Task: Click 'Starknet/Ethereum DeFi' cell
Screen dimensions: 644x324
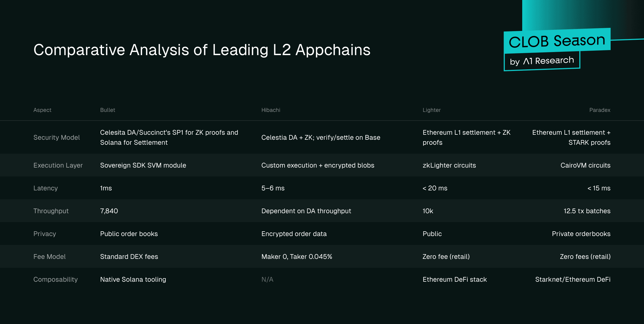Action: coord(573,279)
